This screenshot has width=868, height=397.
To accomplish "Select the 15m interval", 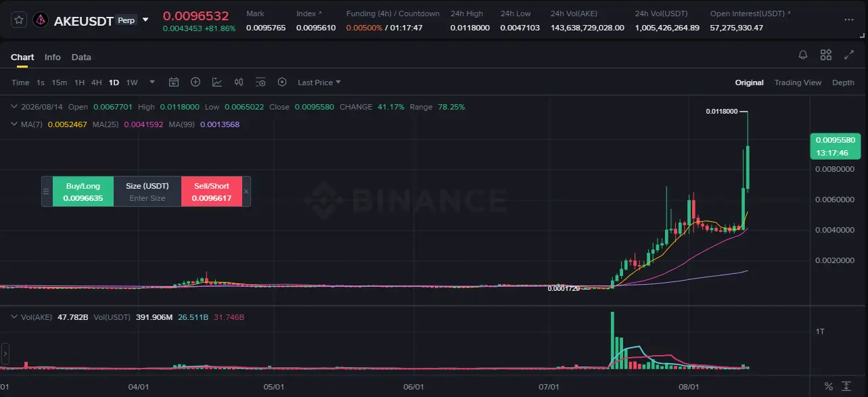I will (x=60, y=83).
